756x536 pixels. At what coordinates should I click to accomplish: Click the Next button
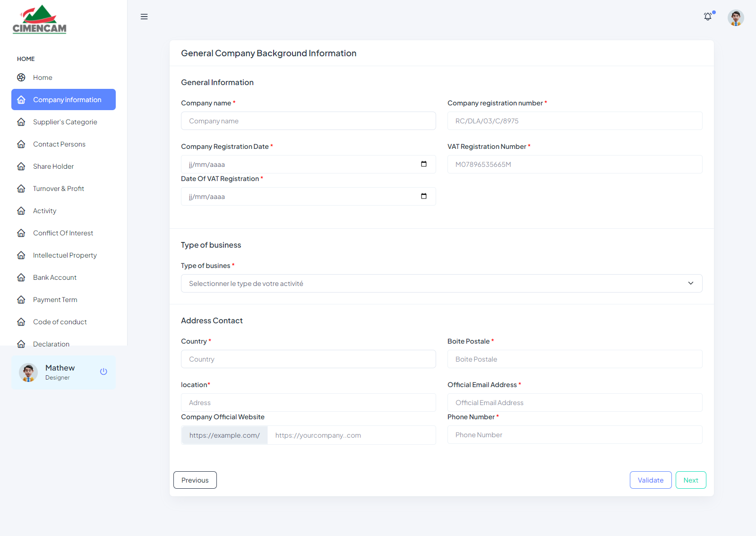690,480
